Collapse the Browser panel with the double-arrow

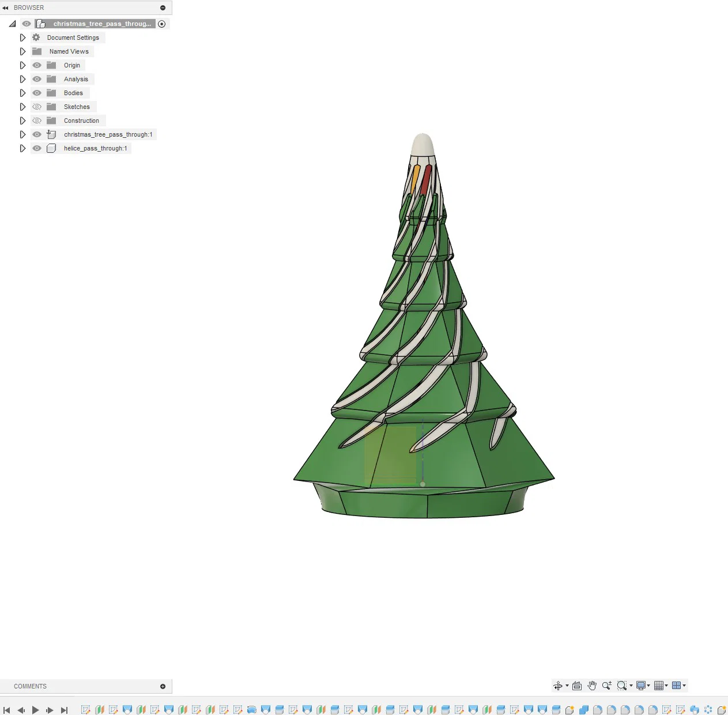coord(5,7)
